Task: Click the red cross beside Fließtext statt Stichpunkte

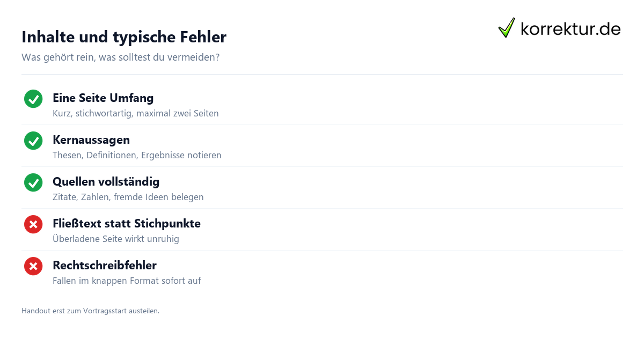Action: [x=33, y=224]
